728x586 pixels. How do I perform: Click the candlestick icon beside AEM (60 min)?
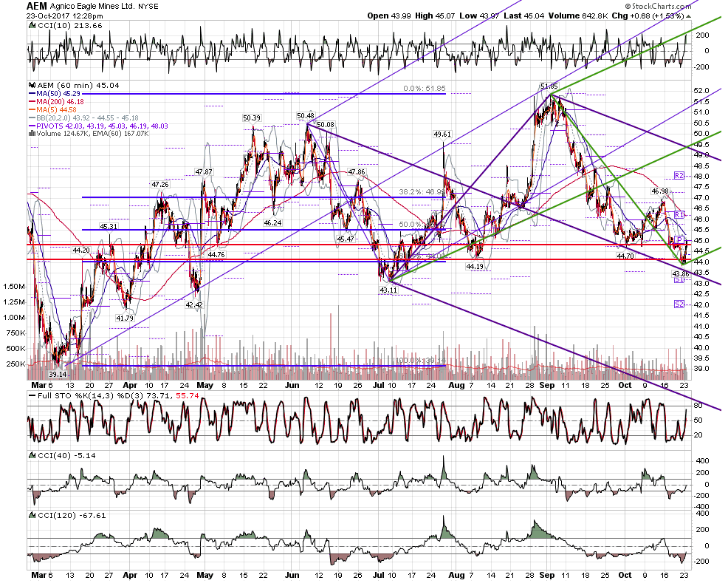32,86
